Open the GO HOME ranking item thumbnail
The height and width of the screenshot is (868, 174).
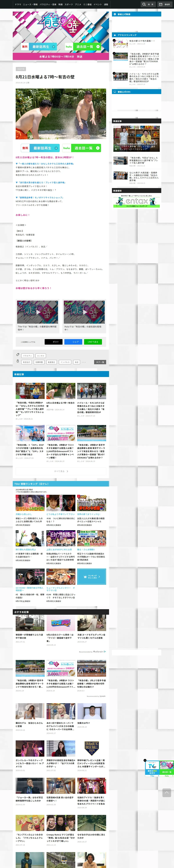coord(30,576)
